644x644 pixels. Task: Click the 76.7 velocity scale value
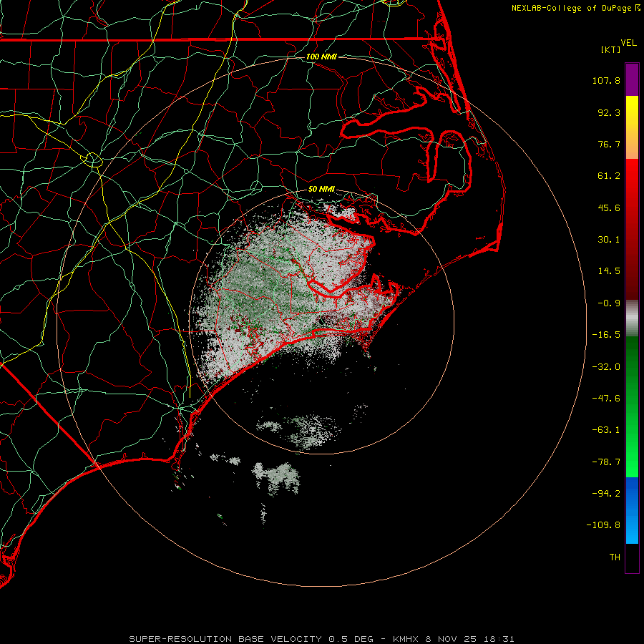point(609,144)
